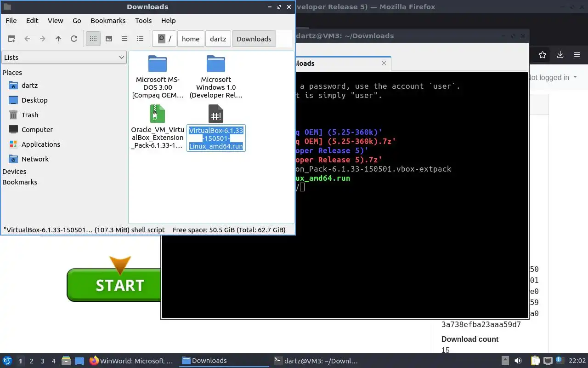Open Firefox hamburger menu
The image size is (588, 368).
click(577, 55)
